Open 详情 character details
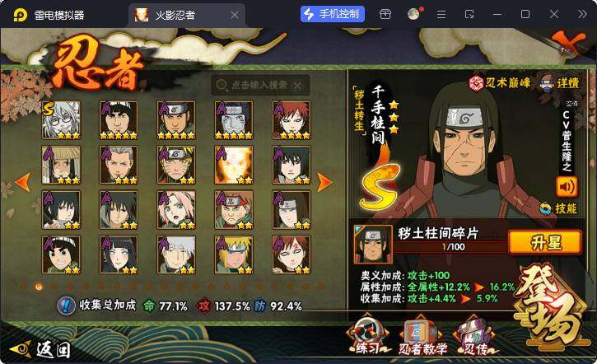The height and width of the screenshot is (364, 597). click(560, 82)
